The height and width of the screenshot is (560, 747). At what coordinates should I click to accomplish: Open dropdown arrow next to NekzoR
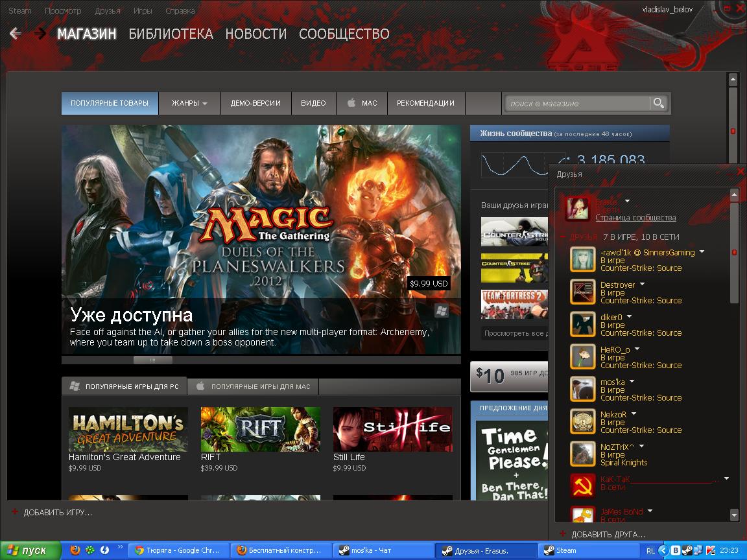(x=634, y=414)
